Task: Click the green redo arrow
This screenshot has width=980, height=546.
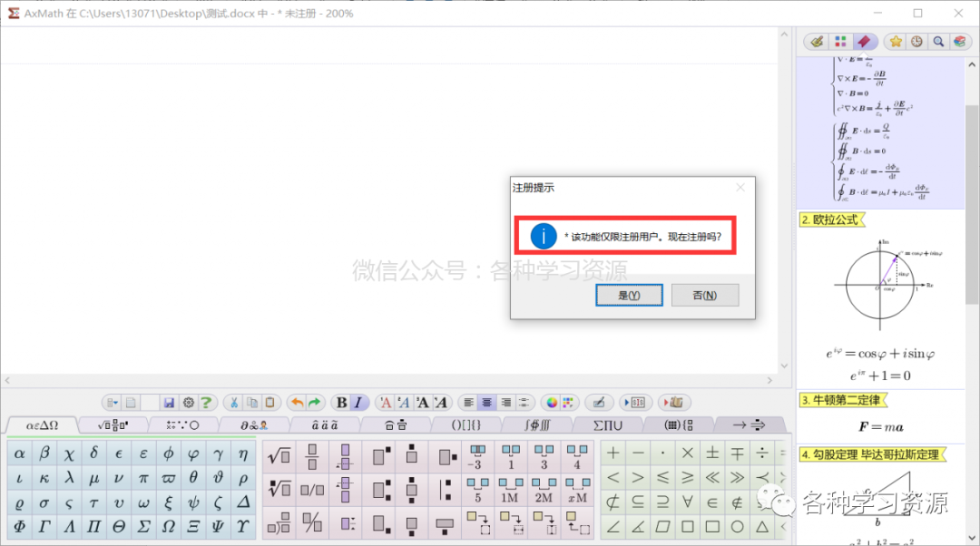Action: [x=314, y=403]
